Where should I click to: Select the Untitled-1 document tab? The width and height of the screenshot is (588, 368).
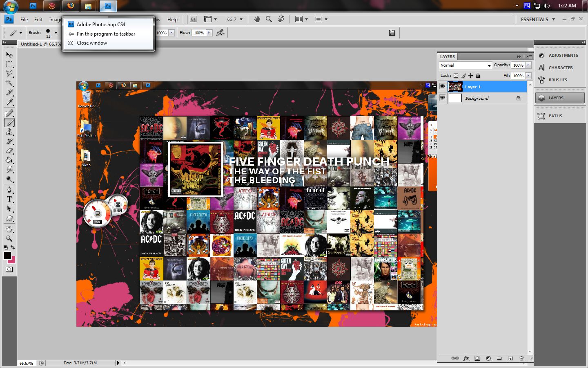[40, 44]
